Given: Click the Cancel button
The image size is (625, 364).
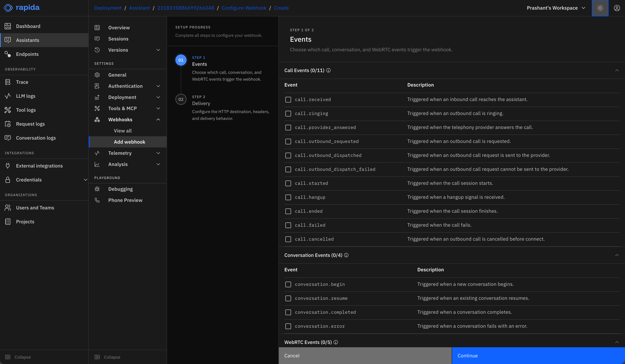Looking at the screenshot, I should (x=365, y=356).
